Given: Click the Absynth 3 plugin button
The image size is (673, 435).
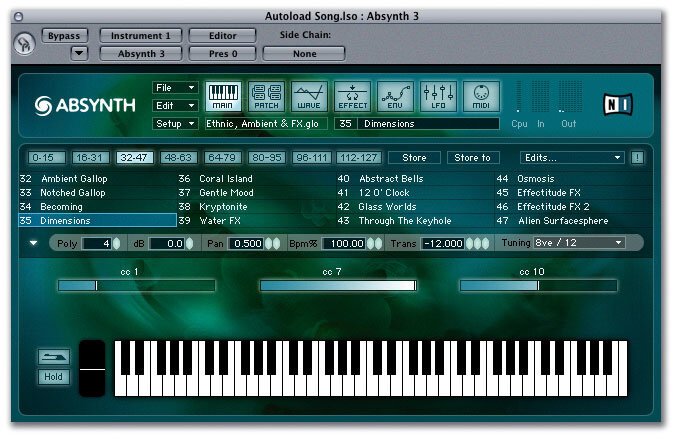Looking at the screenshot, I should pyautogui.click(x=141, y=54).
